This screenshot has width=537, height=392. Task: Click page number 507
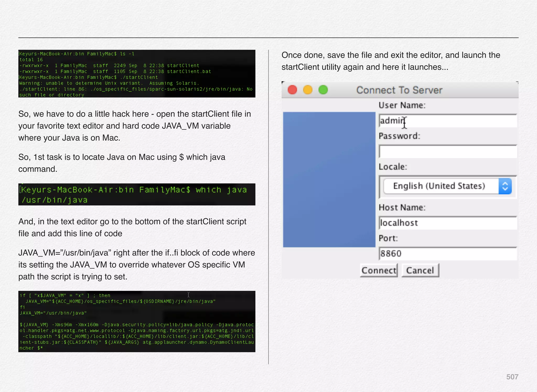tap(512, 377)
